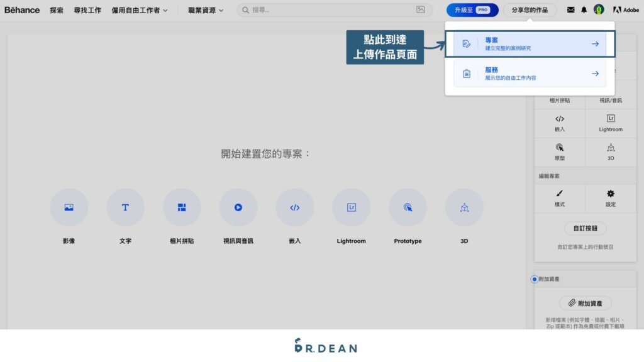Screen dimensions: 644x362
Task: Select the 影像 image upload icon
Action: click(x=69, y=207)
